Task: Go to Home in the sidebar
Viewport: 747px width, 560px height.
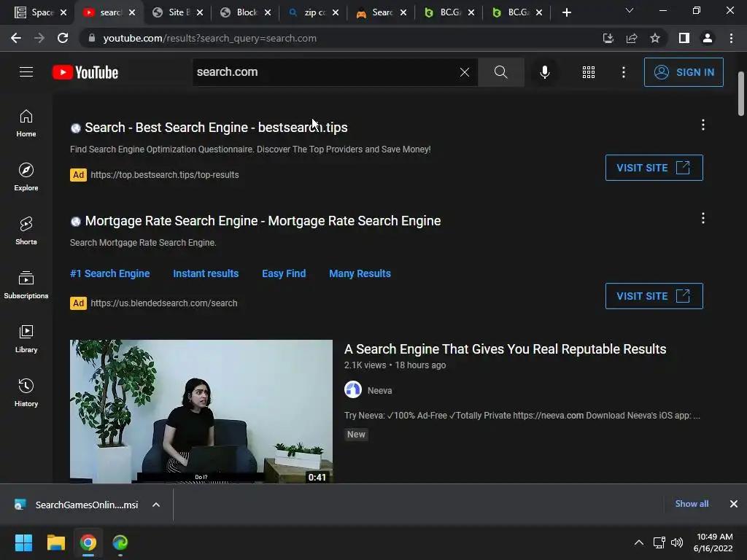Action: 26,123
